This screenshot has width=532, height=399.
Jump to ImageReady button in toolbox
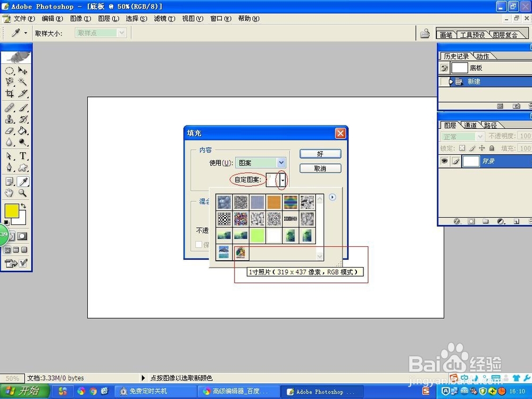click(x=11, y=263)
